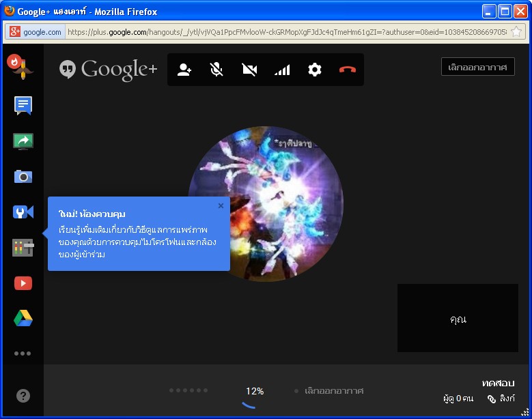
Task: Open the YouTube app icon
Action: pos(23,283)
